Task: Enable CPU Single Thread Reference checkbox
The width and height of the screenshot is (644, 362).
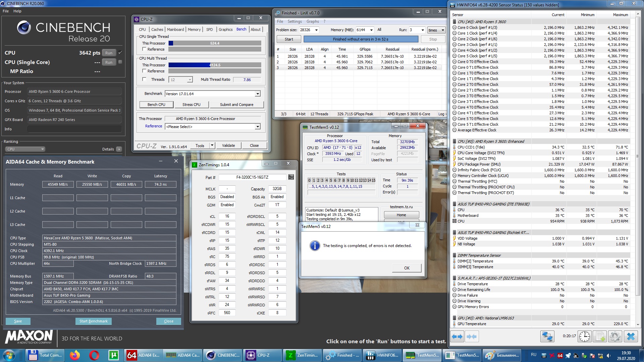Action: [x=144, y=49]
